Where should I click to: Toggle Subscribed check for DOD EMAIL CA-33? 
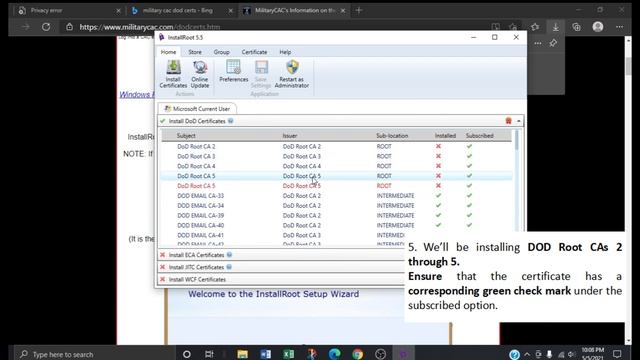pos(469,196)
